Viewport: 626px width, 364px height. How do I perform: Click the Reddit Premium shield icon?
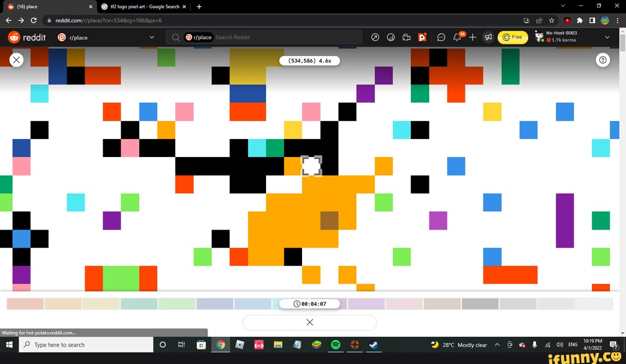(x=423, y=37)
